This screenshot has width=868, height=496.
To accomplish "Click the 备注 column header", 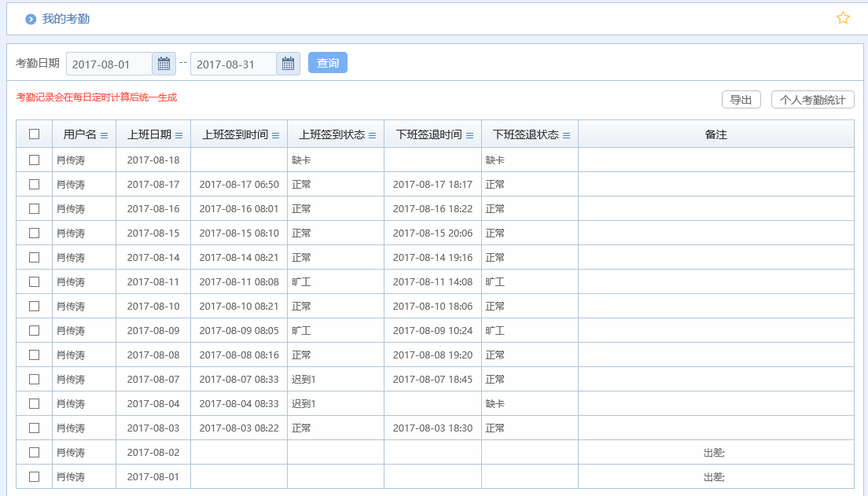I will click(715, 134).
